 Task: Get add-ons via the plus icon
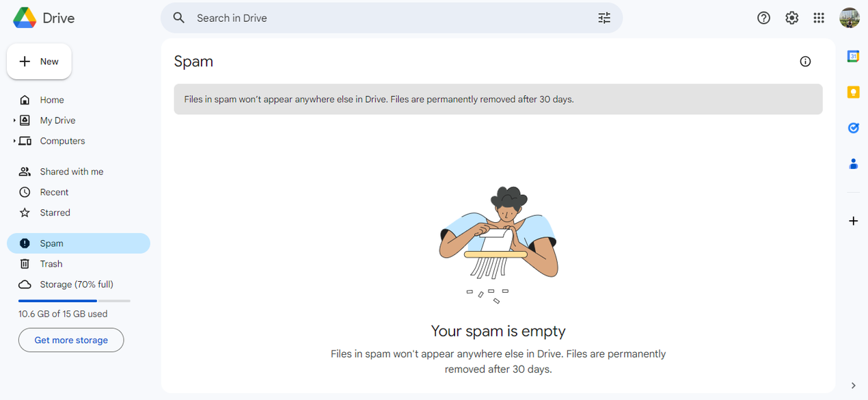[853, 221]
